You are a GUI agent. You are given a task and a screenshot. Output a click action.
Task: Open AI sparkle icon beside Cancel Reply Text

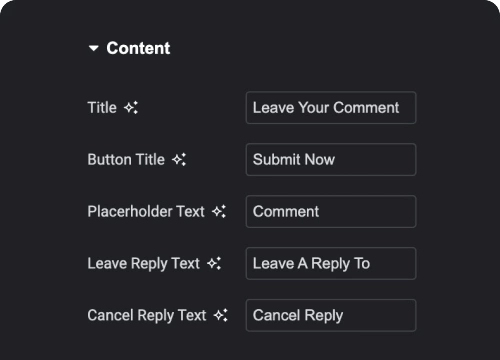[221, 315]
